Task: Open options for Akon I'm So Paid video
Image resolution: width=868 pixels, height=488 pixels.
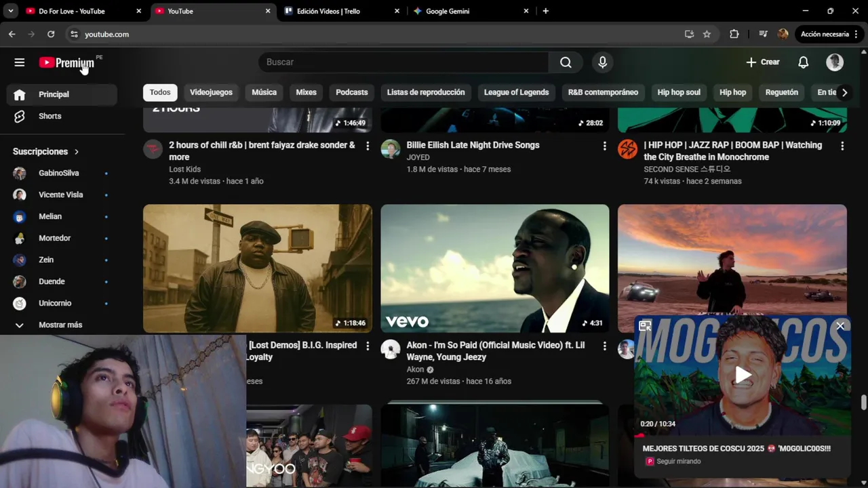Action: pos(604,346)
